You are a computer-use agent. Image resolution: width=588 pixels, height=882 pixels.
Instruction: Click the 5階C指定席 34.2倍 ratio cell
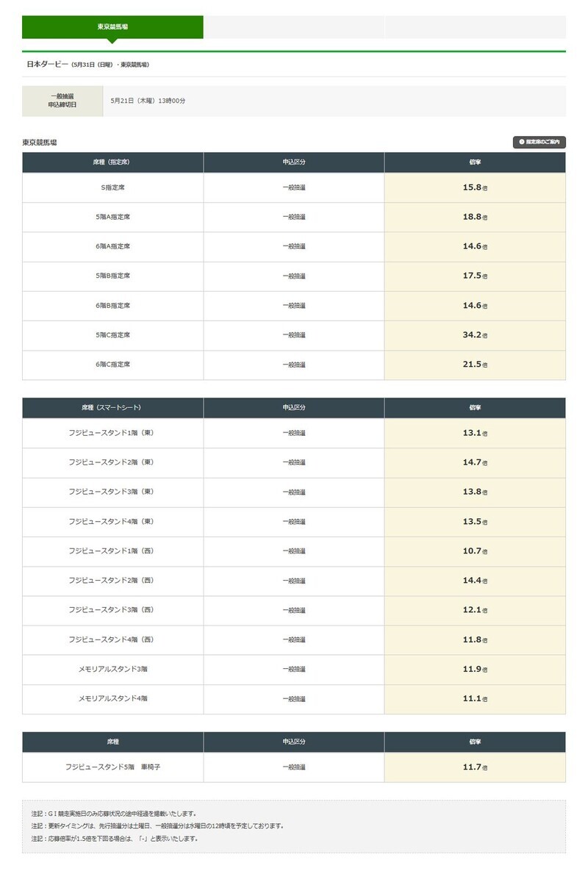(475, 335)
